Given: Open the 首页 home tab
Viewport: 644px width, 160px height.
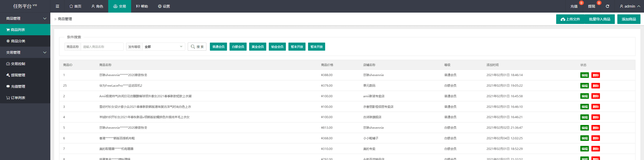Looking at the screenshot, I should 75,6.
